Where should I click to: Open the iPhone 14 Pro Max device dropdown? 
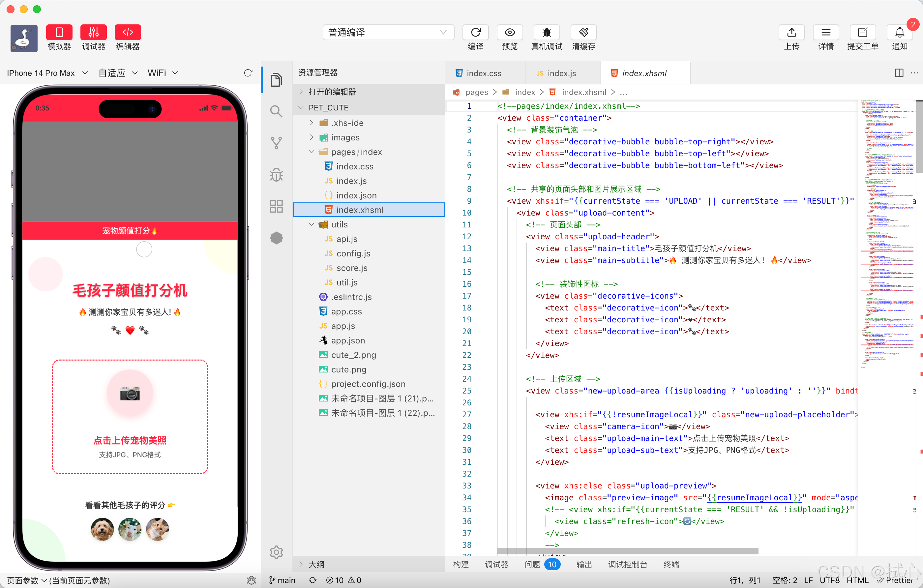tap(47, 73)
